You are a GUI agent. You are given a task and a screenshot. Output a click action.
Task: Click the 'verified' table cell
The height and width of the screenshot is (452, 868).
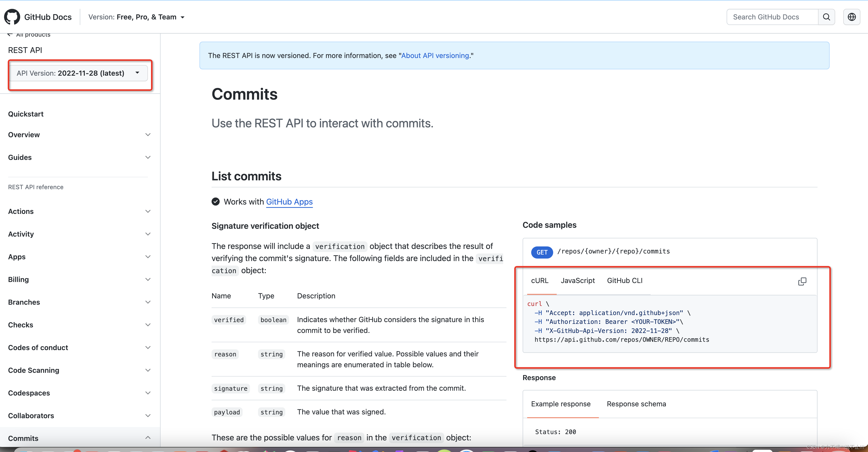(229, 320)
